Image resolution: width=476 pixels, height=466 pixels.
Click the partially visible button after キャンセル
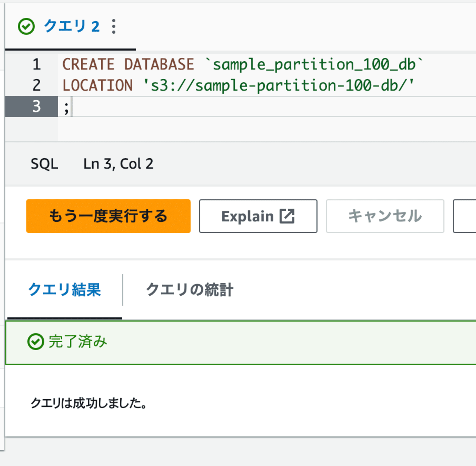click(x=465, y=216)
